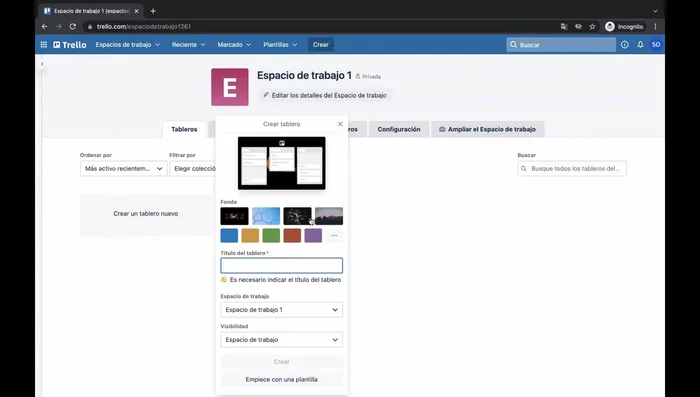Open Reciente dropdown menu
This screenshot has width=700, height=397.
pyautogui.click(x=188, y=45)
